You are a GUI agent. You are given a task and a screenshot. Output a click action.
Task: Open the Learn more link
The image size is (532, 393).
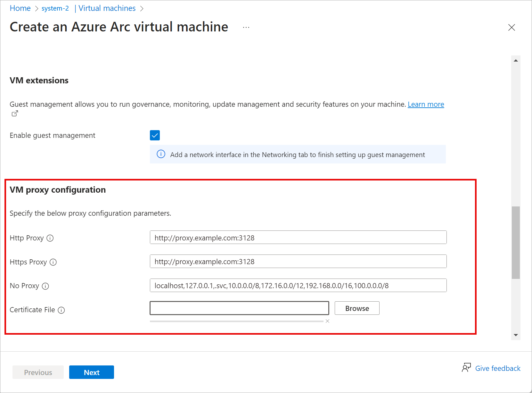426,104
